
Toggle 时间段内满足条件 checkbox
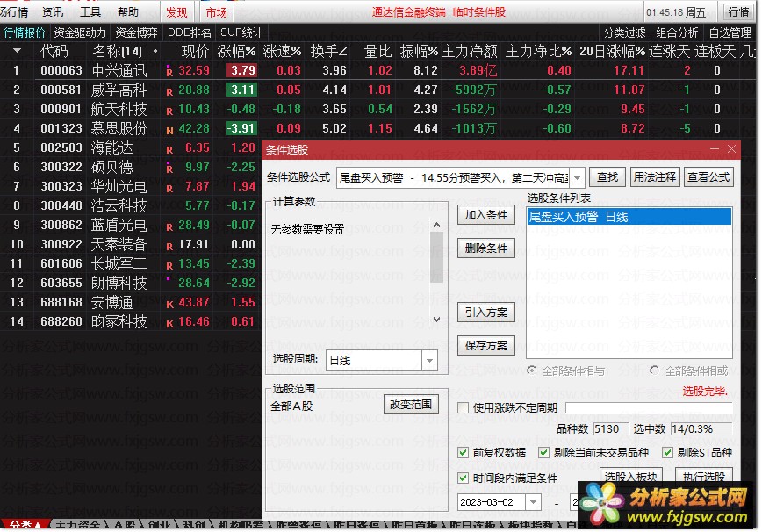click(463, 478)
